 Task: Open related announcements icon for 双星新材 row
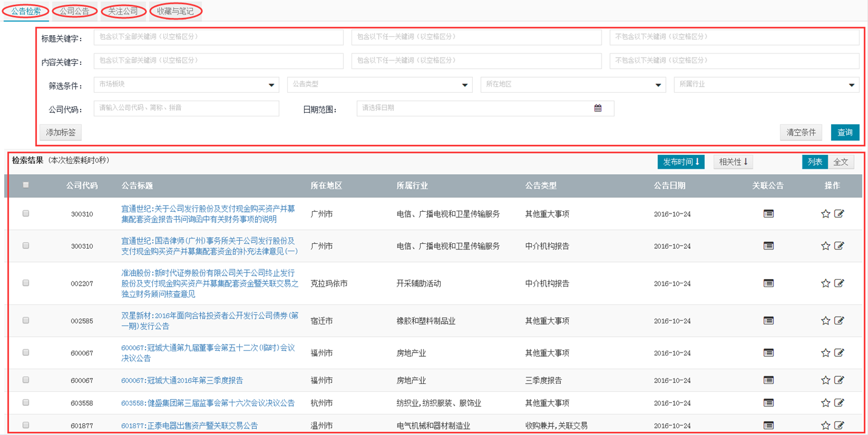tap(768, 320)
